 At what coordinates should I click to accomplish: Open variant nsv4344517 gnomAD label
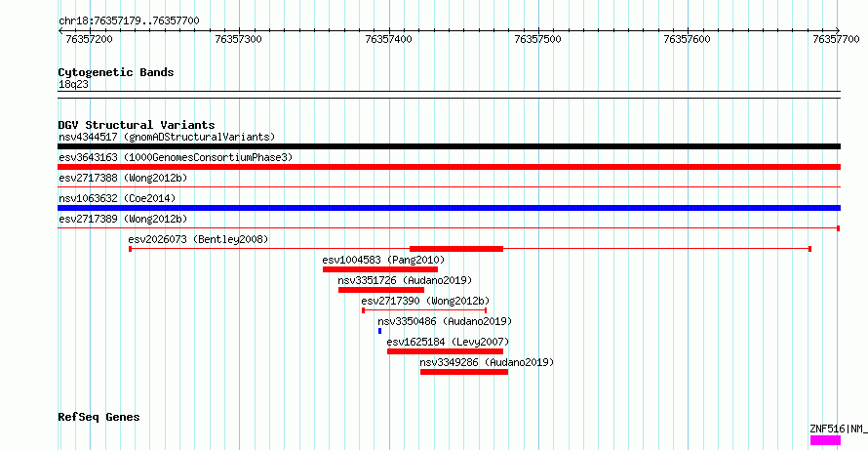click(x=167, y=137)
